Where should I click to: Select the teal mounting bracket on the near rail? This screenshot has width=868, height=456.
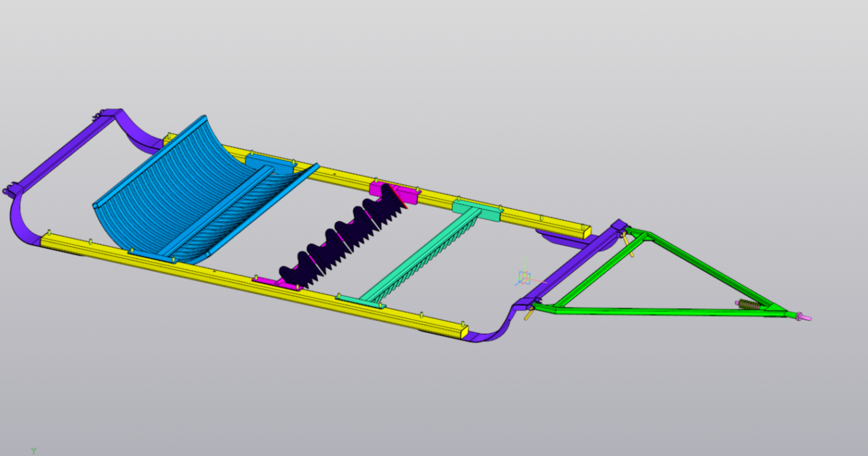[361, 302]
